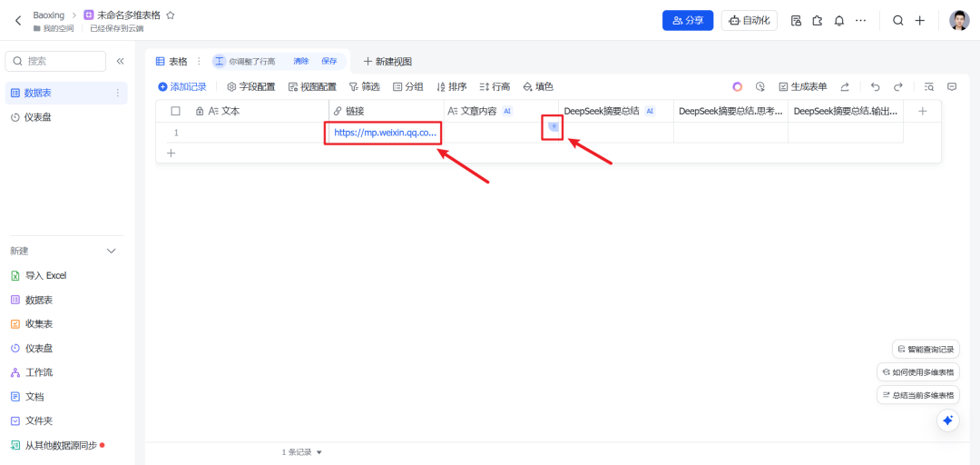The width and height of the screenshot is (980, 465).
Task: Click the AI generate icon in 文章内容 cell
Action: coord(554,127)
